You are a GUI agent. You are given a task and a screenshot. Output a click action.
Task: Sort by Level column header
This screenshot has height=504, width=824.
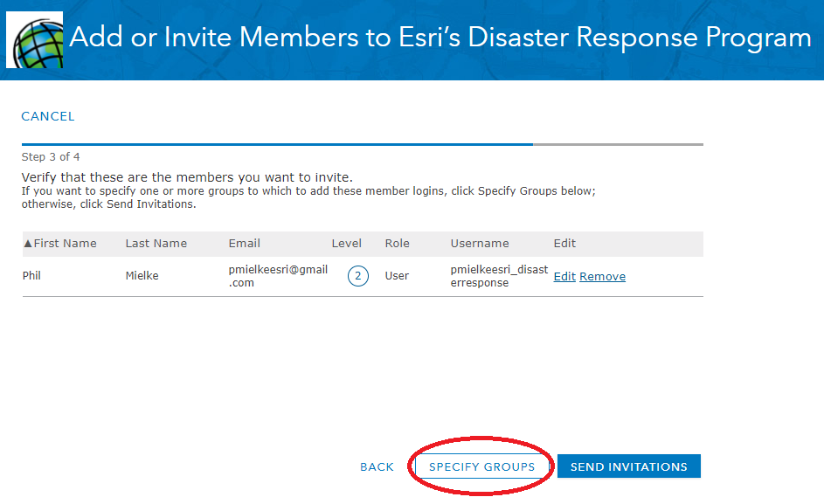tap(346, 244)
